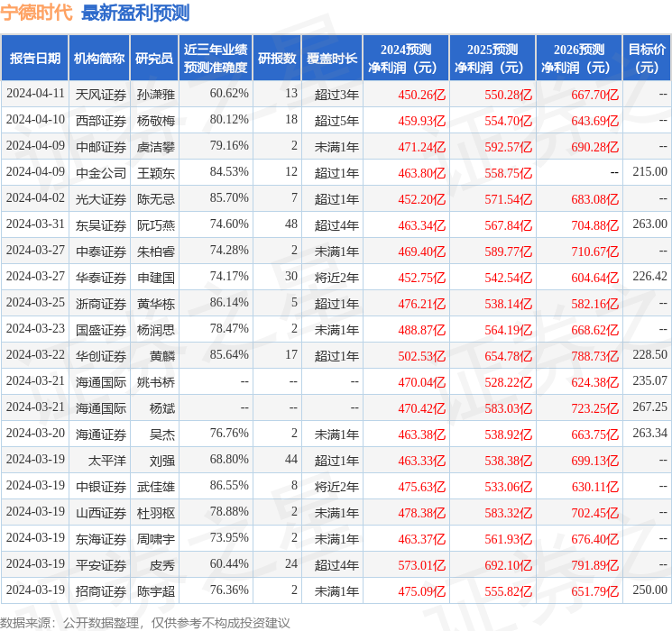Click the 招商证券 institution cell
Viewport: 672px width, 631px height.
click(101, 590)
